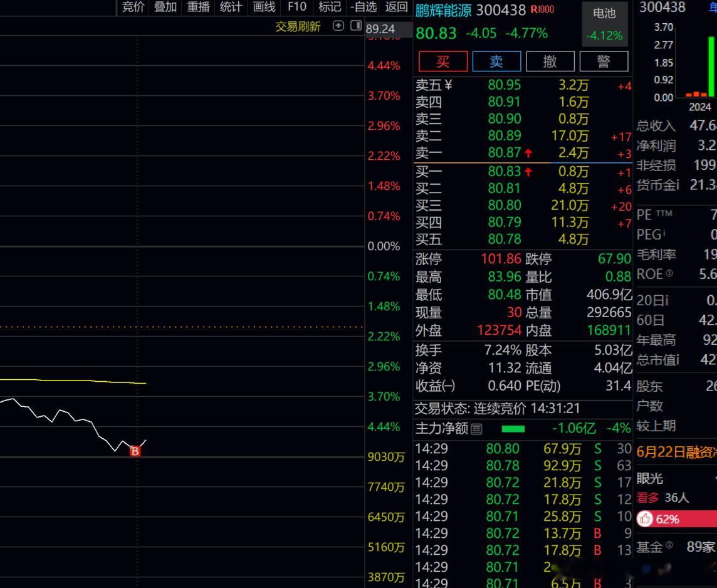The height and width of the screenshot is (588, 717).
Task: Click the red arrow beside 卖一 80.87
Action: pos(528,153)
